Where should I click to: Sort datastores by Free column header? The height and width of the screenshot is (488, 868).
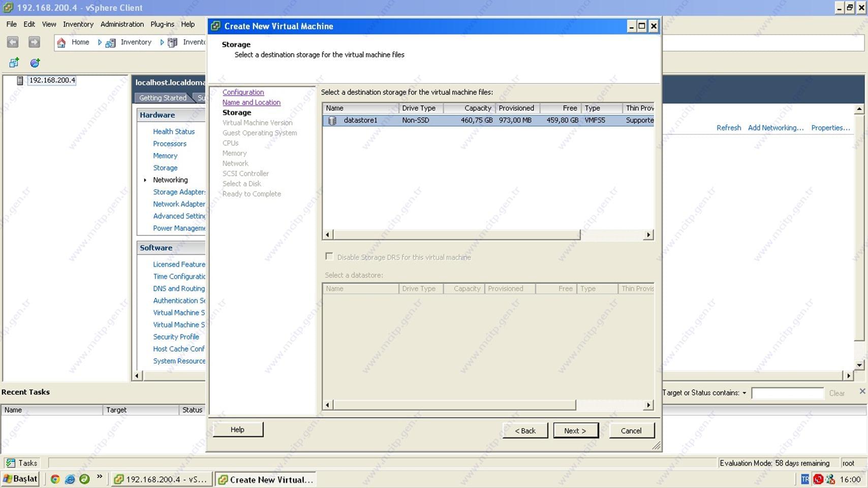[561, 108]
